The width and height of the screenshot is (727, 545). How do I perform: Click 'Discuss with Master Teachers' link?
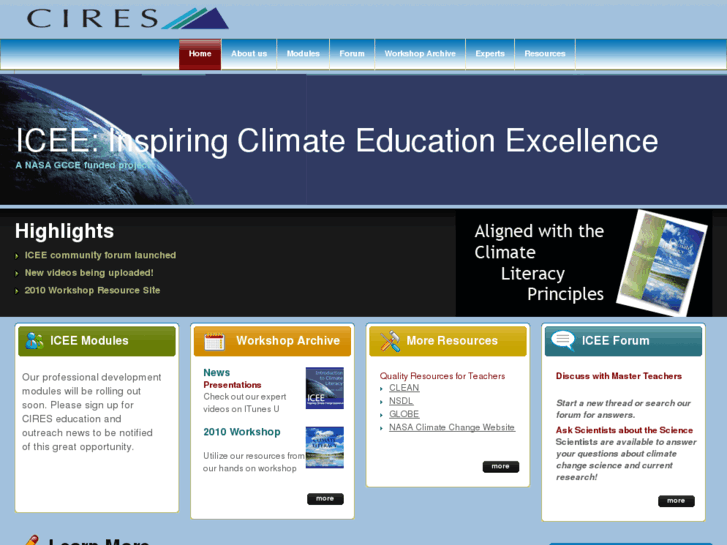click(619, 376)
